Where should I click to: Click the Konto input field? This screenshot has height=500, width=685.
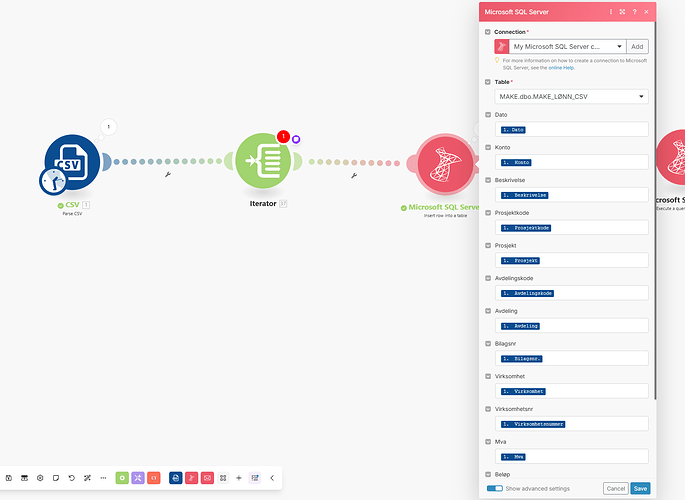(571, 162)
